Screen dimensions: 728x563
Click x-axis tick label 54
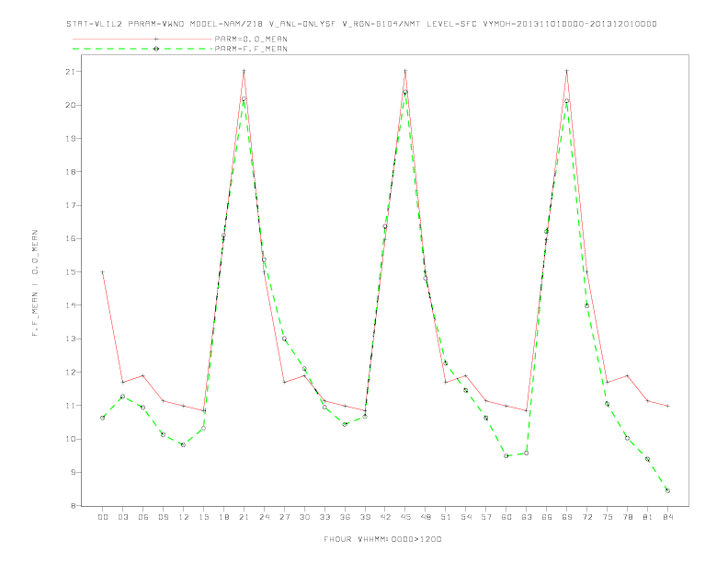point(466,517)
